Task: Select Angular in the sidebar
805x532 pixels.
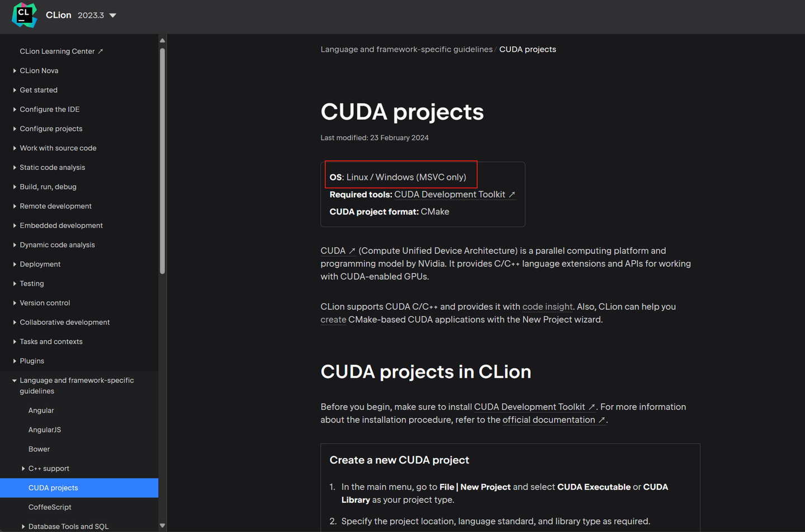Action: click(x=41, y=410)
